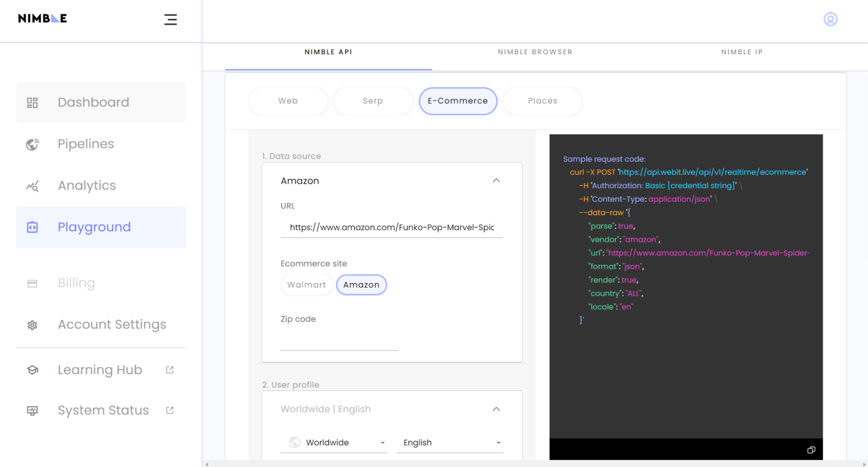This screenshot has width=868, height=467.
Task: Collapse the Worldwide | English user profile panel
Action: click(496, 409)
